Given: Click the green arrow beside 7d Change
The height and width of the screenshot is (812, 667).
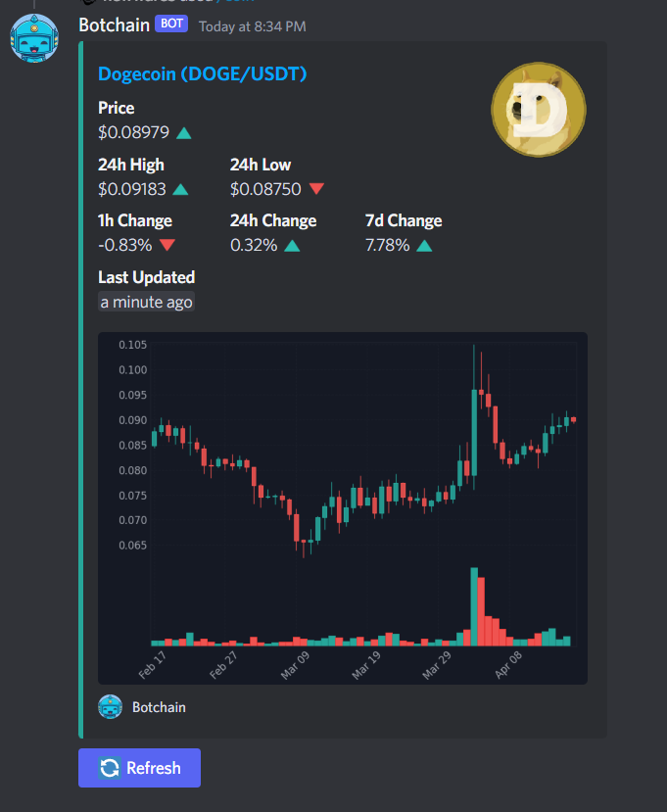Looking at the screenshot, I should point(423,245).
